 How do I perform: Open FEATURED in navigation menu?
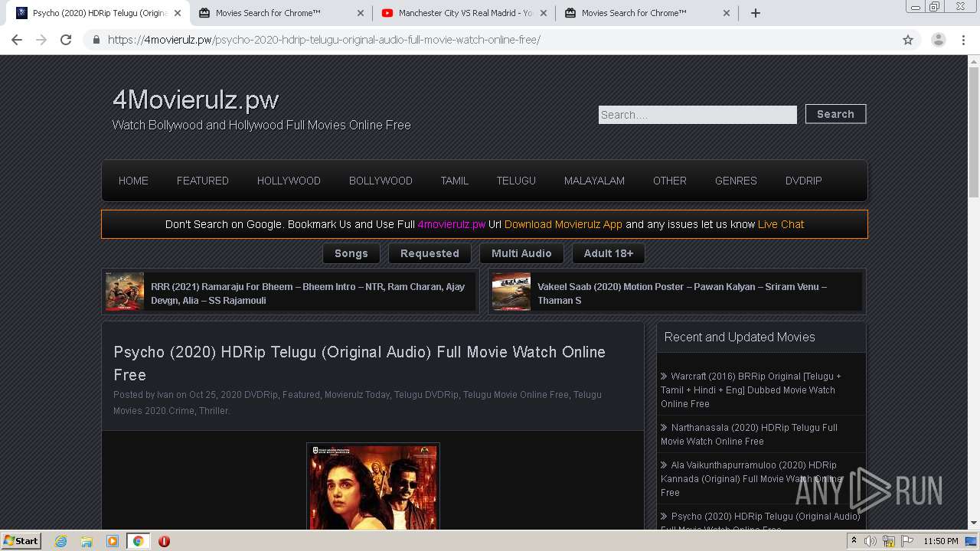(x=203, y=181)
